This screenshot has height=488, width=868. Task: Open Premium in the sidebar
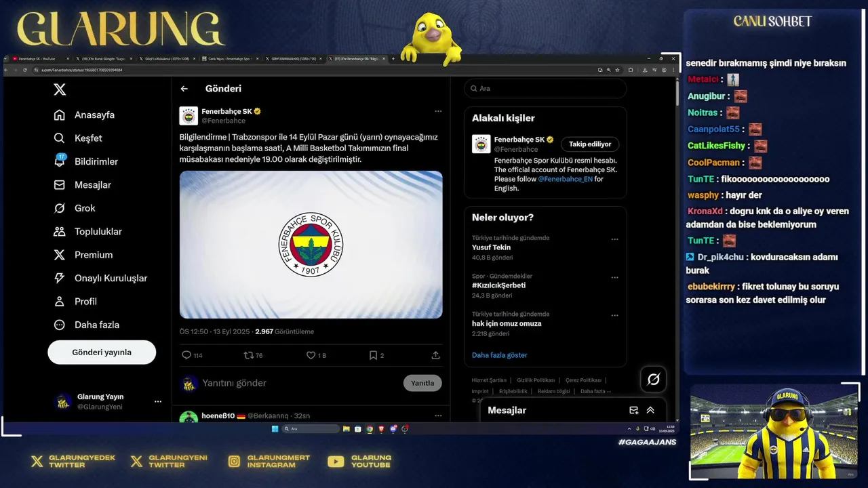coord(83,255)
